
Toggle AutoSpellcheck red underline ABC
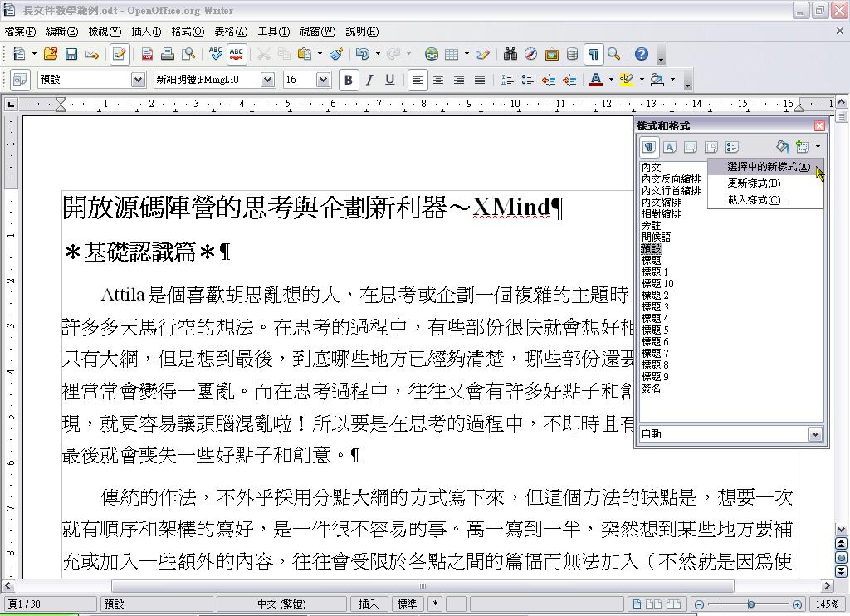pos(237,54)
